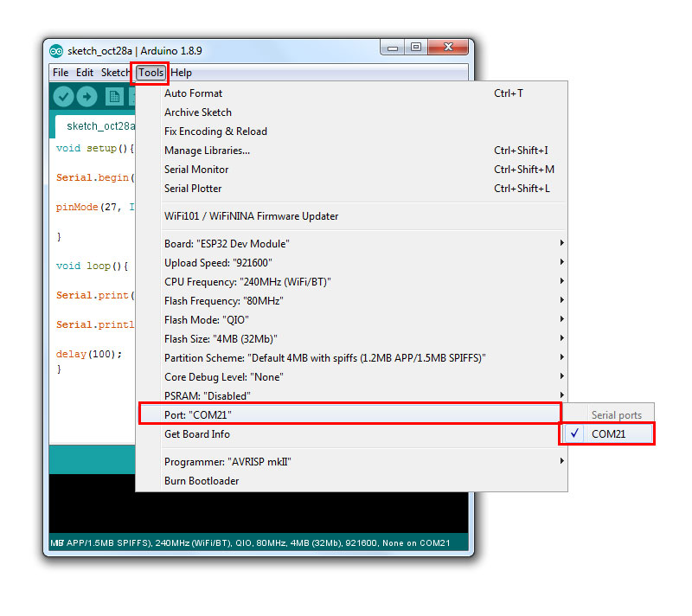
Task: Click the 'delay(100);' code line
Action: pyautogui.click(x=89, y=354)
